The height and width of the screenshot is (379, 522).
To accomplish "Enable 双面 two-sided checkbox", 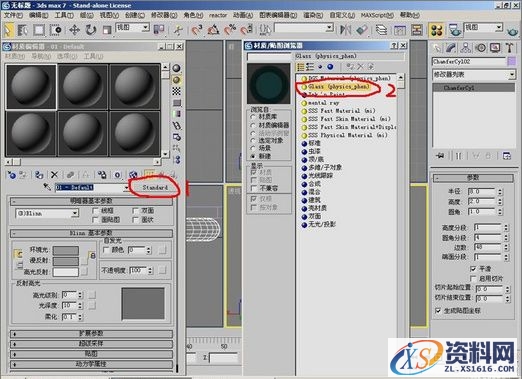I will (x=135, y=211).
